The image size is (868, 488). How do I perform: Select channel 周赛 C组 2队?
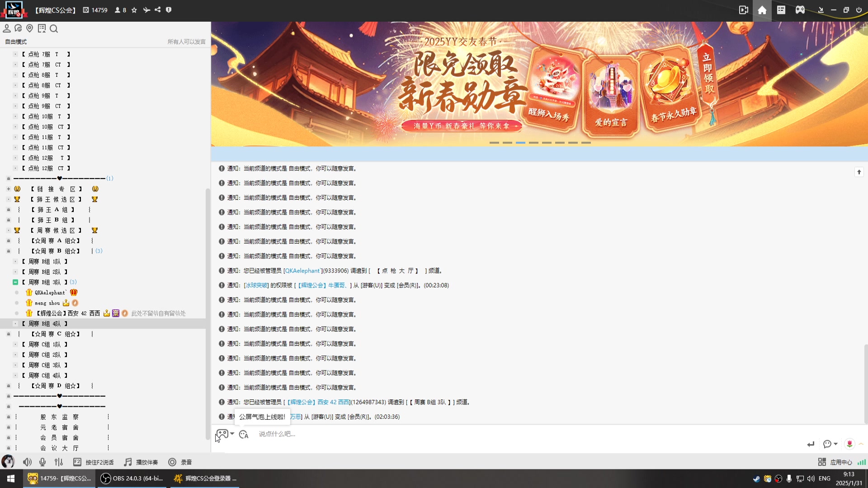[45, 355]
